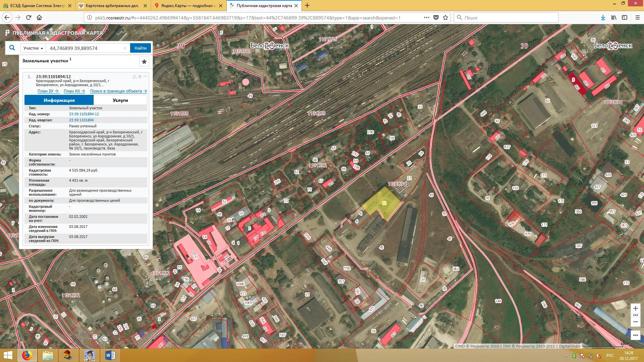Zoom out the map with minus button
644x362 pixels.
(x=635, y=322)
